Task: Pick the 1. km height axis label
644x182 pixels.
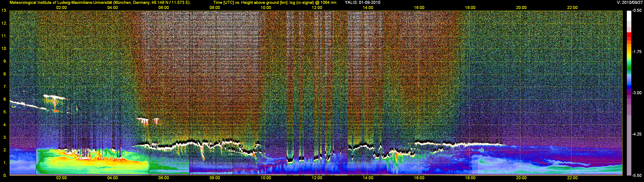Action: click(5, 163)
